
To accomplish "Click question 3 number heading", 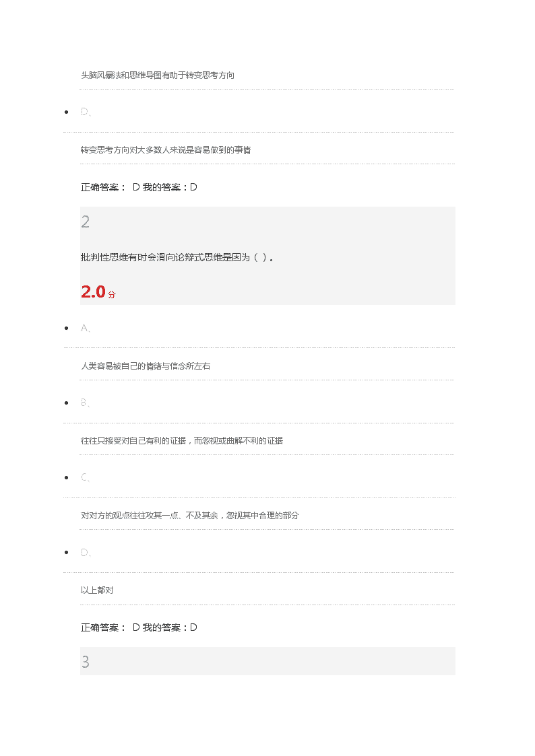I will (x=86, y=662).
